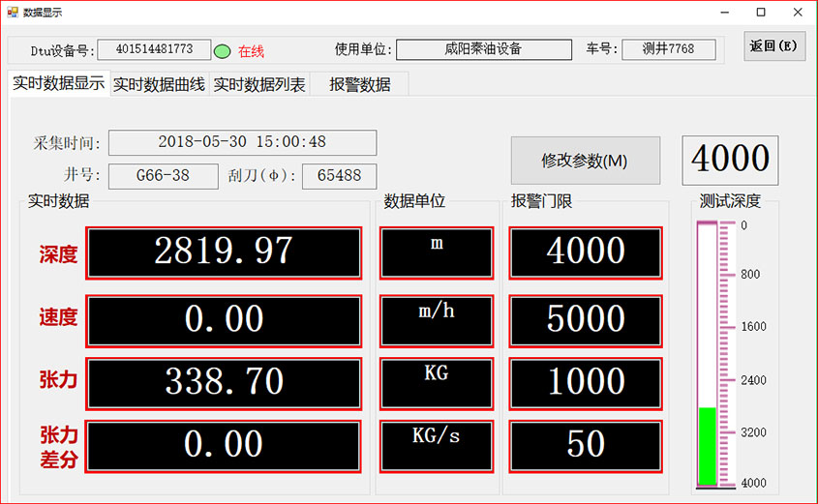Click the app icon in title bar
The image size is (818, 504).
click(x=13, y=12)
